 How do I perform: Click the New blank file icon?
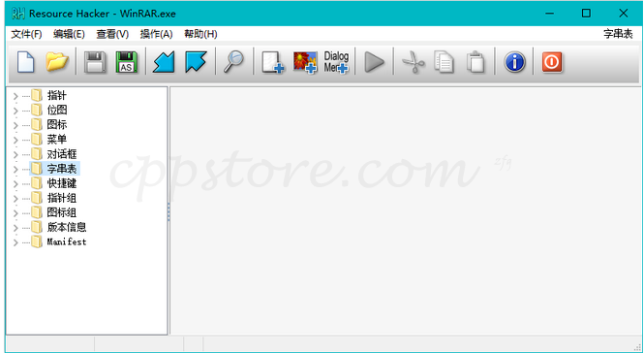[25, 62]
